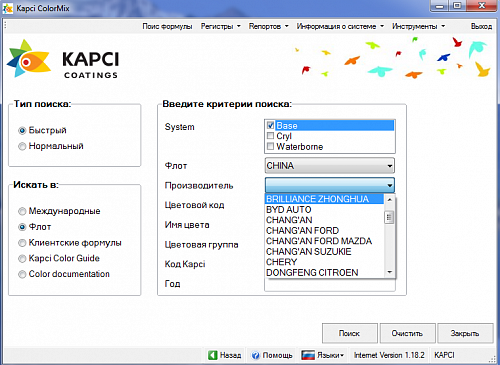The height and width of the screenshot is (365, 500).
Task: Select CHANG'AN manufacturer entry
Action: click(x=324, y=220)
